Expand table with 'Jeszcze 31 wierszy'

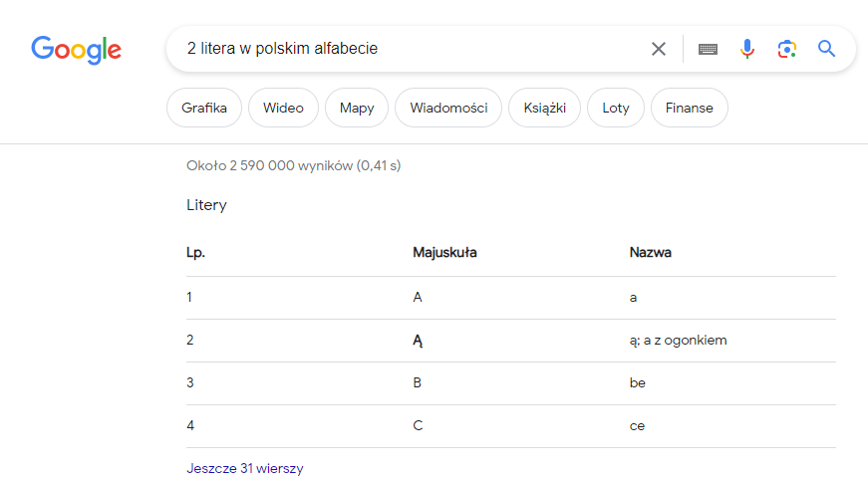coord(244,468)
